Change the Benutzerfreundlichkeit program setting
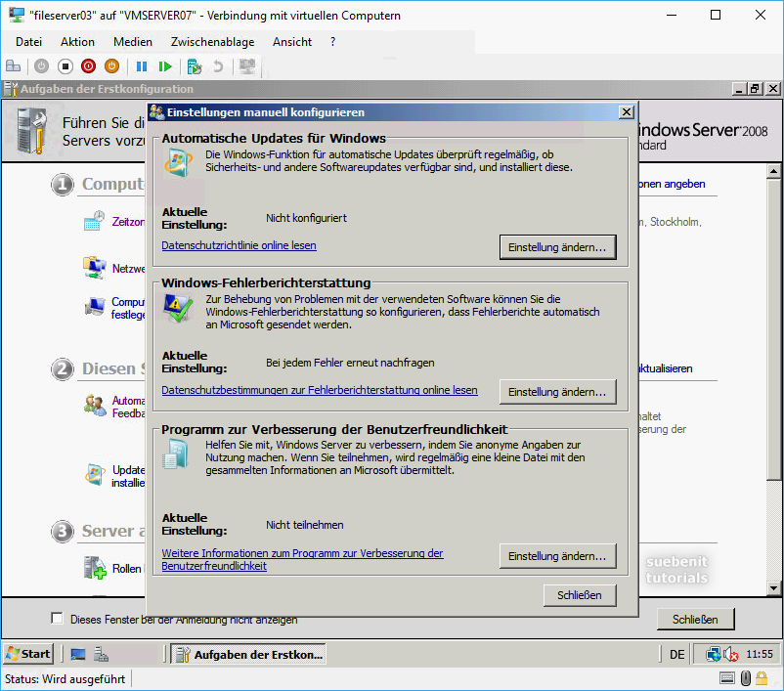This screenshot has height=691, width=784. pyautogui.click(x=557, y=556)
